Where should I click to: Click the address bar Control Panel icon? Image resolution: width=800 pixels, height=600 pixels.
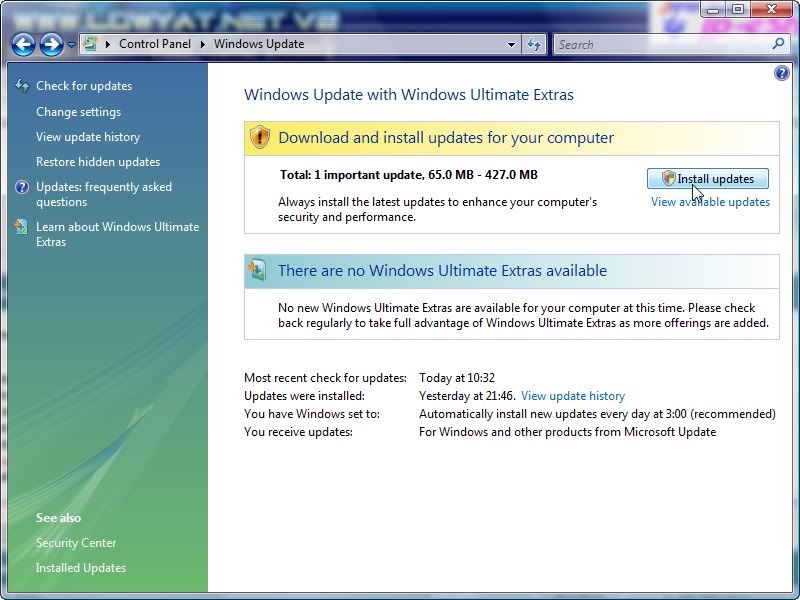coord(91,44)
